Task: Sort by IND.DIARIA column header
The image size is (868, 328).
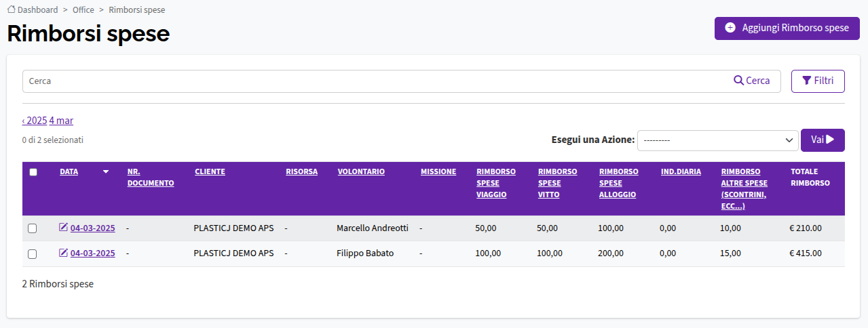Action: tap(681, 172)
